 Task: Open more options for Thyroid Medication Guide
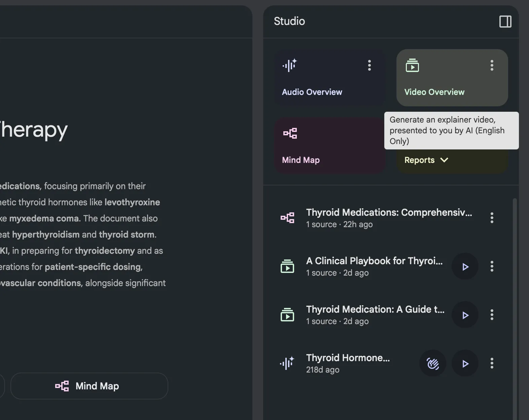492,315
